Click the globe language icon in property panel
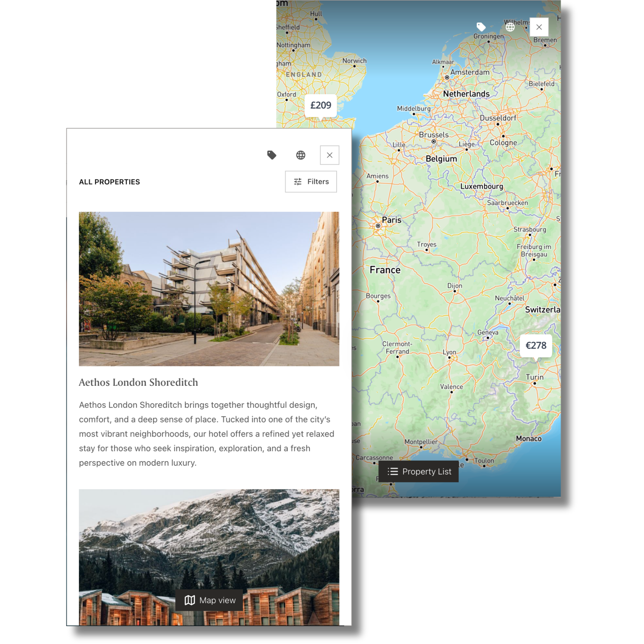644x644 pixels. click(301, 155)
